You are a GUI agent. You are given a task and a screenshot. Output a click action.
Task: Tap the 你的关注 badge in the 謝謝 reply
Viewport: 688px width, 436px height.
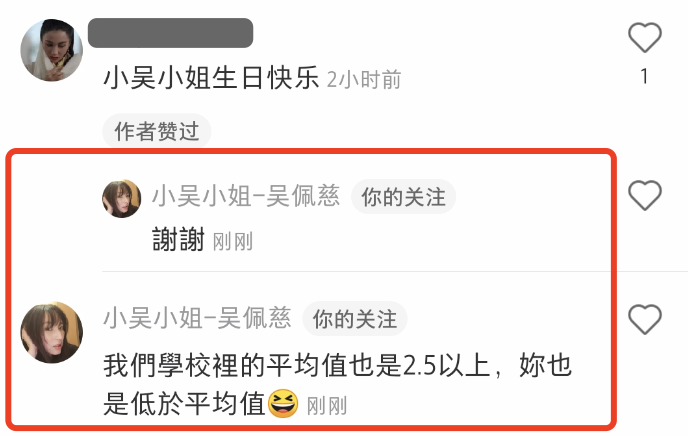click(403, 197)
